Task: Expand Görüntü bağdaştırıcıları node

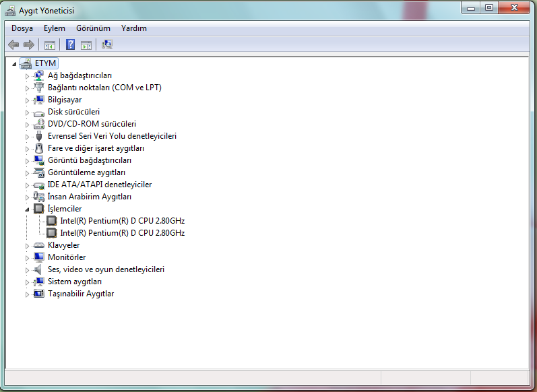Action: [x=27, y=161]
